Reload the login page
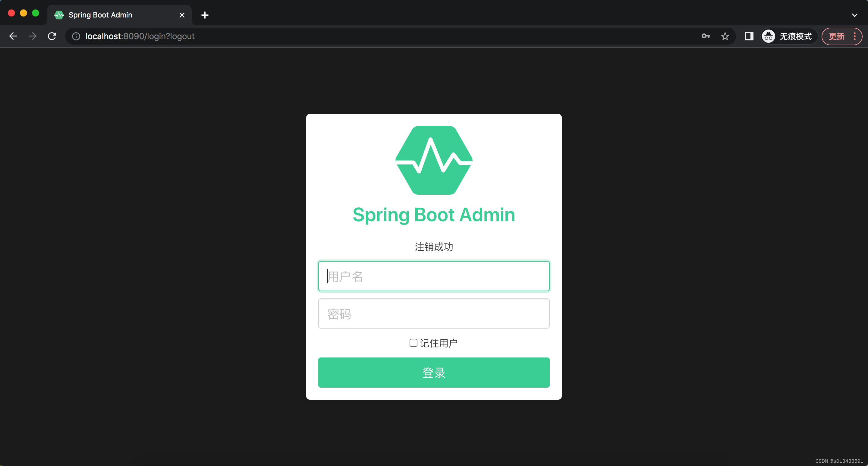This screenshot has height=466, width=868. coord(52,36)
